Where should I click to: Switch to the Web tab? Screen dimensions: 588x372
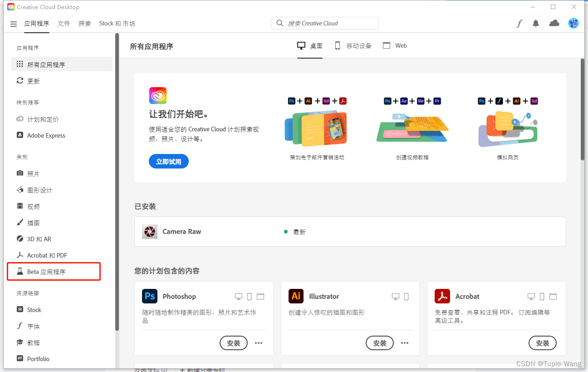click(394, 45)
